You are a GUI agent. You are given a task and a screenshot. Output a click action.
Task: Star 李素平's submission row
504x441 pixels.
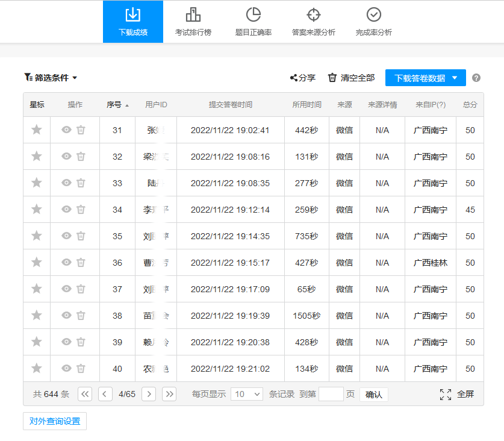[36, 209]
